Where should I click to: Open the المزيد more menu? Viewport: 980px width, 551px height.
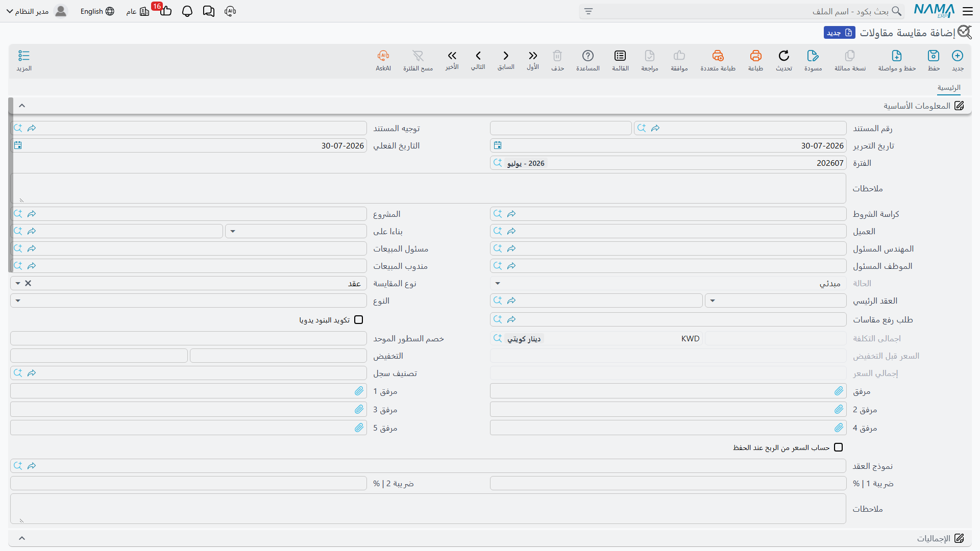[x=24, y=60]
